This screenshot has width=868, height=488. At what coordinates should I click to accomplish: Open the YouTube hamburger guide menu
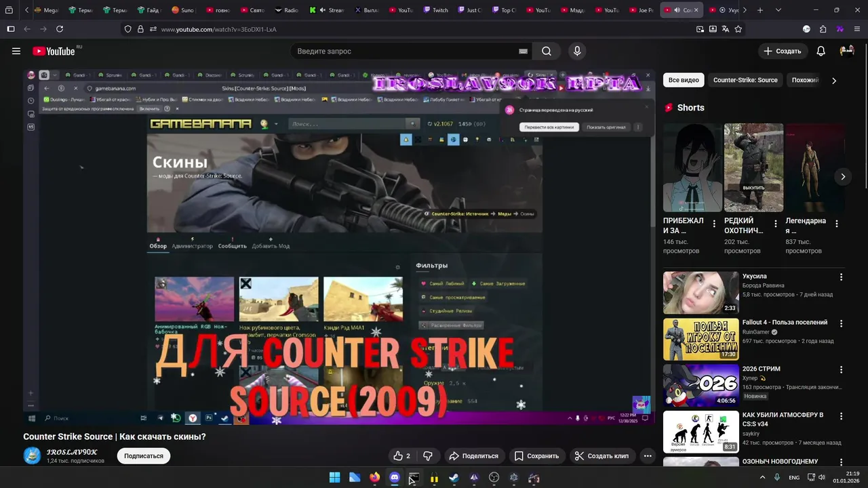click(16, 51)
